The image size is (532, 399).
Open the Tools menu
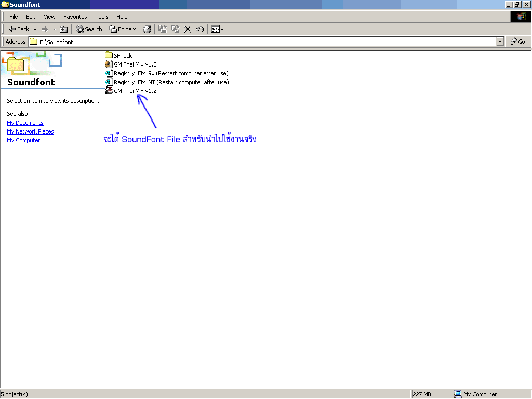coord(102,17)
